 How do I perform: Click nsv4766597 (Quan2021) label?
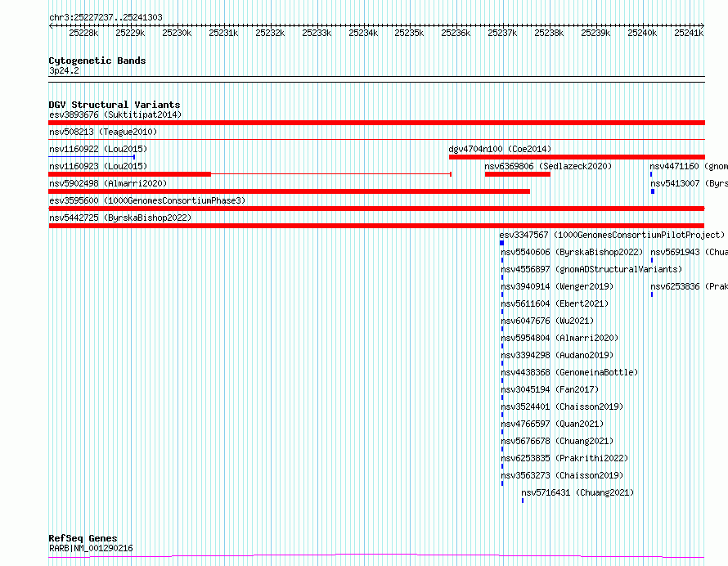pyautogui.click(x=552, y=424)
